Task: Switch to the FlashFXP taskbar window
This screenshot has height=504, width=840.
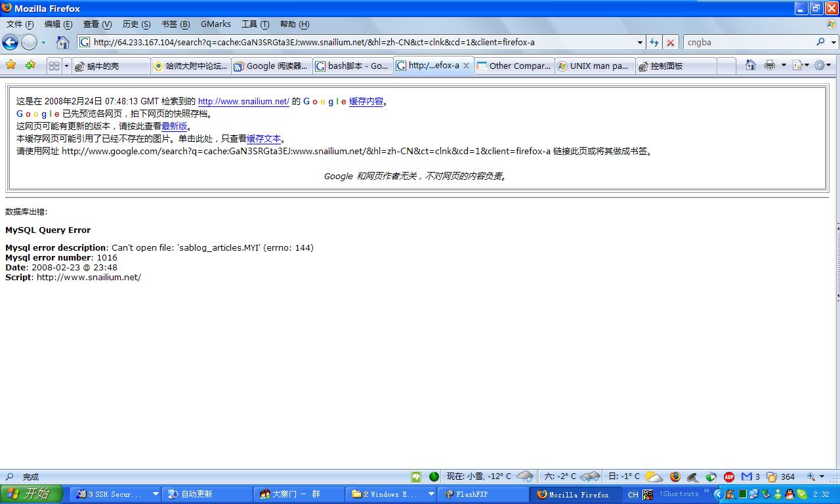Action: tap(483, 494)
